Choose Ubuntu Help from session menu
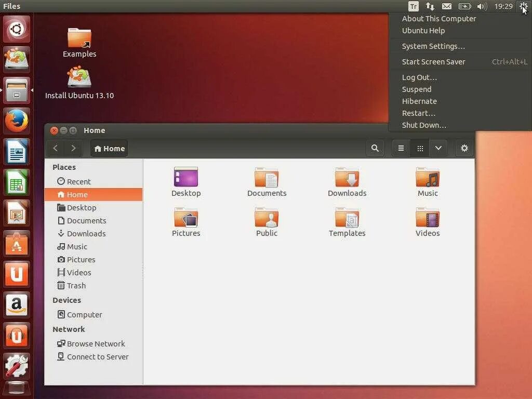 pyautogui.click(x=461, y=31)
